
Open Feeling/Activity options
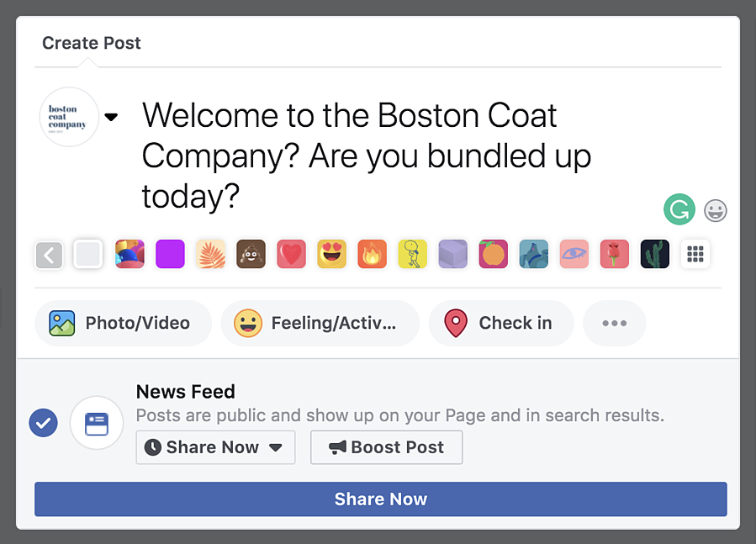pyautogui.click(x=320, y=323)
